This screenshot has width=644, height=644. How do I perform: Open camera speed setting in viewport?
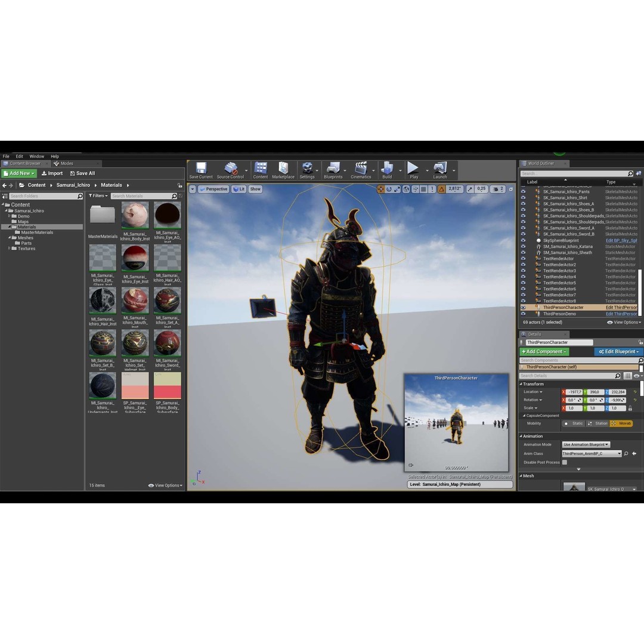[x=498, y=189]
